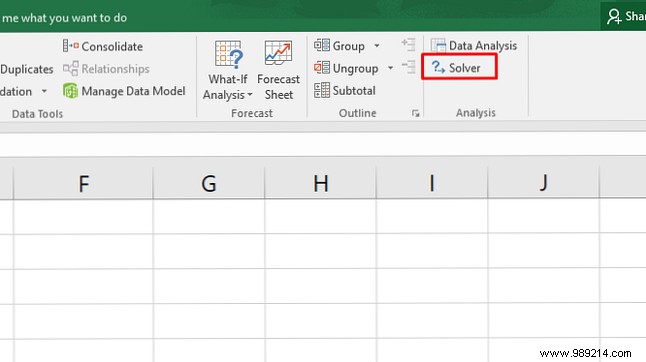Create a Forecast Sheet
The height and width of the screenshot is (362, 646).
[x=279, y=70]
